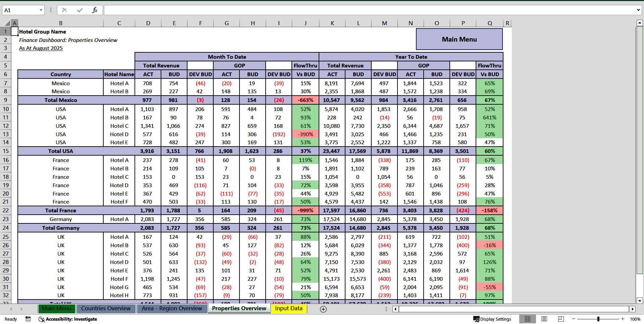Click zoom out minus button
This screenshot has height=324, width=644.
(x=574, y=319)
